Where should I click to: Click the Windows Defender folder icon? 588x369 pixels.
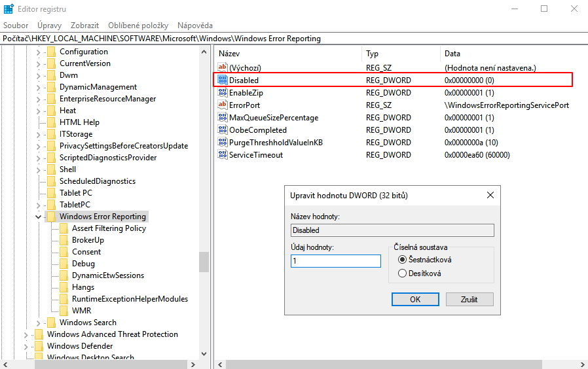(x=39, y=346)
